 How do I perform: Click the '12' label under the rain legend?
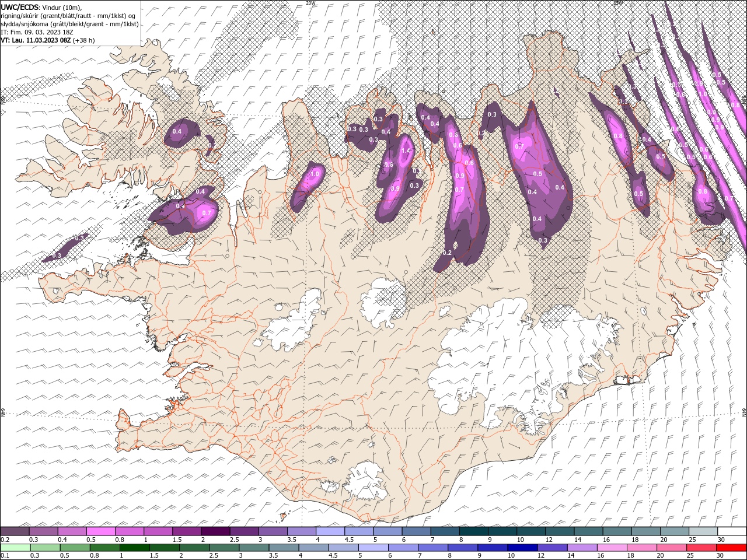542,556
